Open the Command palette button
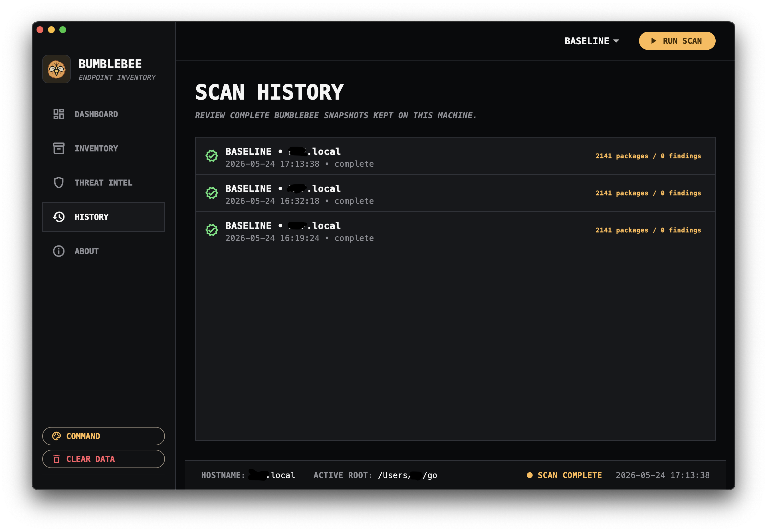Screen dimensions: 767x532 [x=104, y=436]
